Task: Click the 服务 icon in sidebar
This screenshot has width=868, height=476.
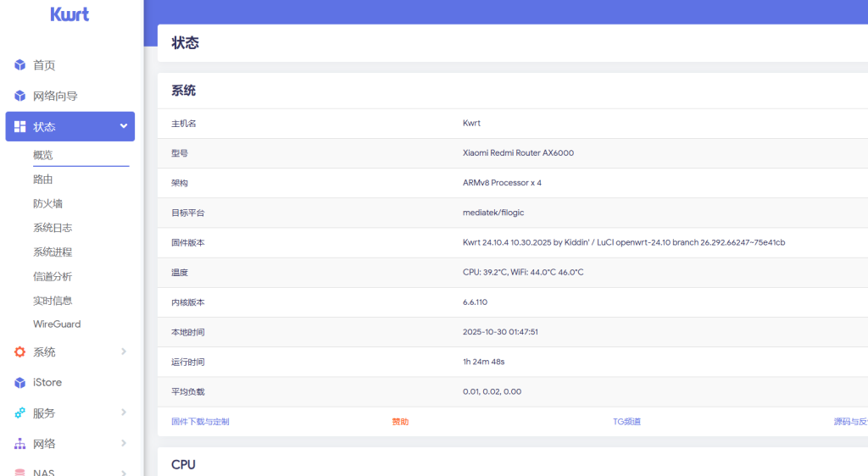Action: click(20, 413)
